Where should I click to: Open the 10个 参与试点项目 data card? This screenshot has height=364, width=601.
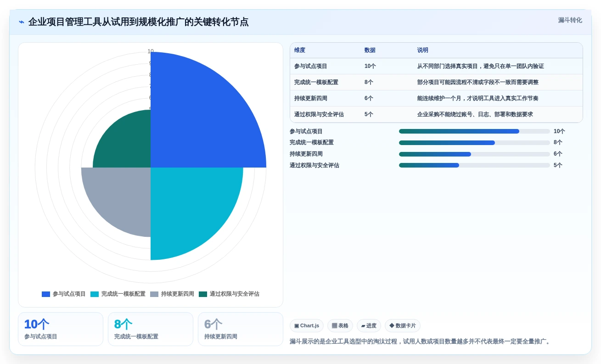(61, 329)
